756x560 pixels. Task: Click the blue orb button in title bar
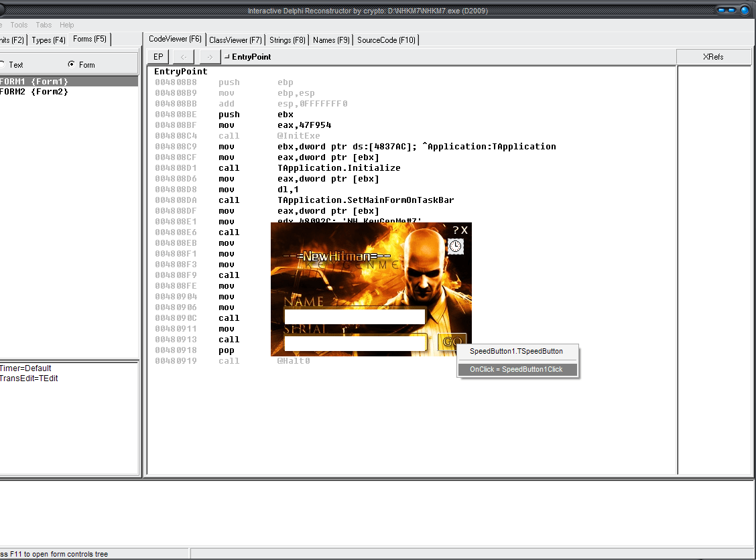(744, 10)
